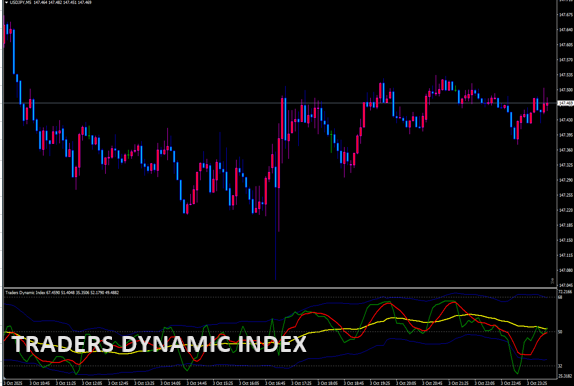Viewport: 574px width, 386px height.
Task: Click the 147.640 price scale label
Action: tap(566, 30)
